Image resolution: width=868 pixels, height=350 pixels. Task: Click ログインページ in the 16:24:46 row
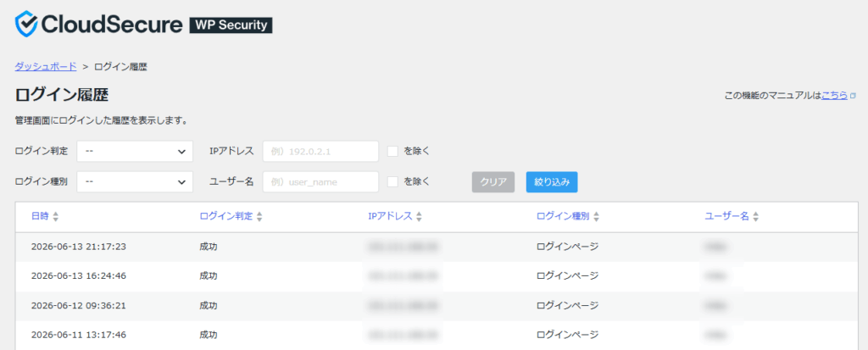tap(567, 275)
